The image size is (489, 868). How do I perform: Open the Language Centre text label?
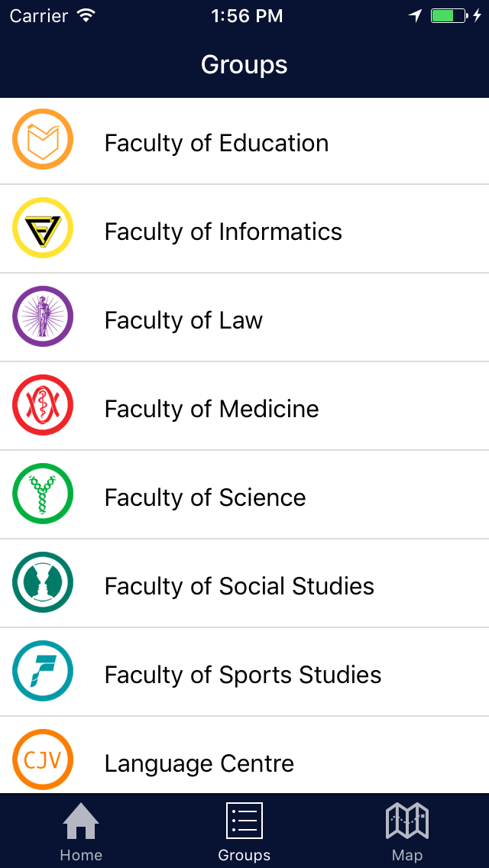(x=199, y=763)
